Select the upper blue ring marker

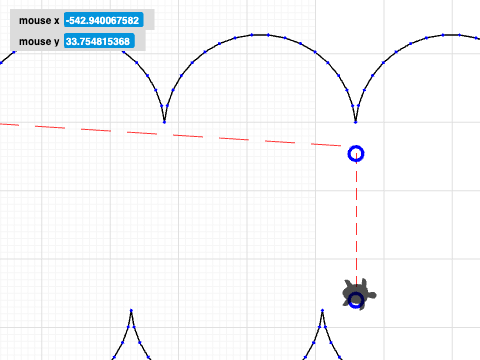tap(356, 154)
